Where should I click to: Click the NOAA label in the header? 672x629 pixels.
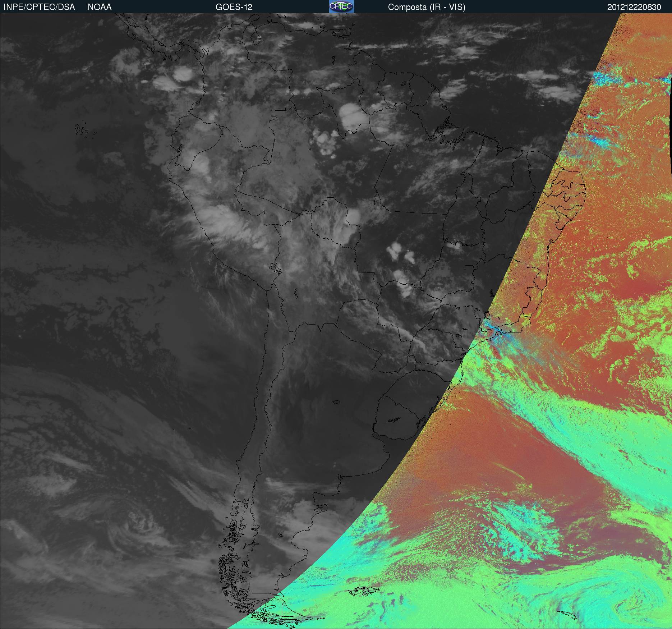100,7
